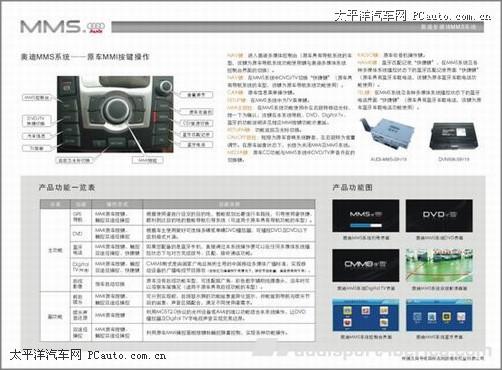The width and height of the screenshot is (502, 370).
Task: Click the PCauto.com.cn watermark at bottom left
Action: [x=88, y=355]
